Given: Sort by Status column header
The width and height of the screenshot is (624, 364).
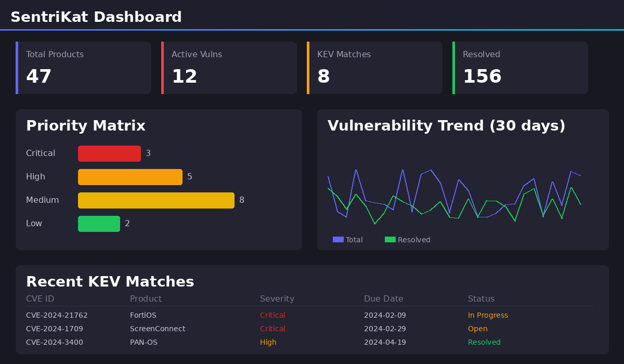Looking at the screenshot, I should pos(481,299).
